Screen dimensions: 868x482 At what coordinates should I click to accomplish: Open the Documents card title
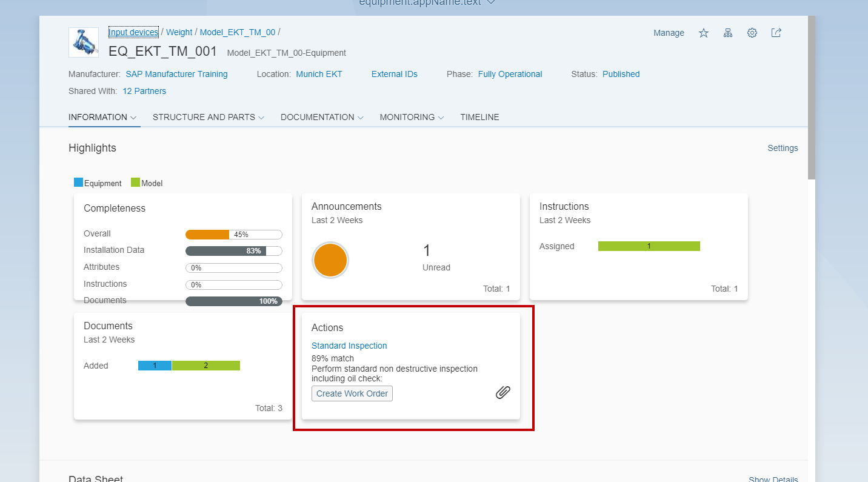(x=108, y=326)
